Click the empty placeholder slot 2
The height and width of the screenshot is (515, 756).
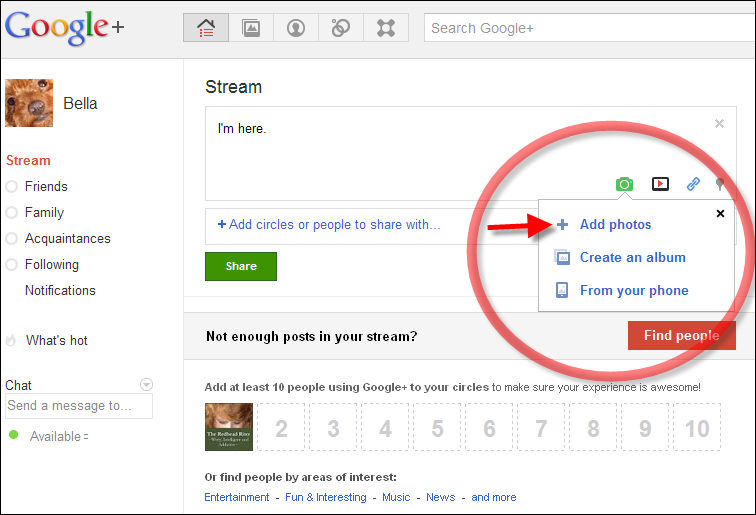coord(281,427)
